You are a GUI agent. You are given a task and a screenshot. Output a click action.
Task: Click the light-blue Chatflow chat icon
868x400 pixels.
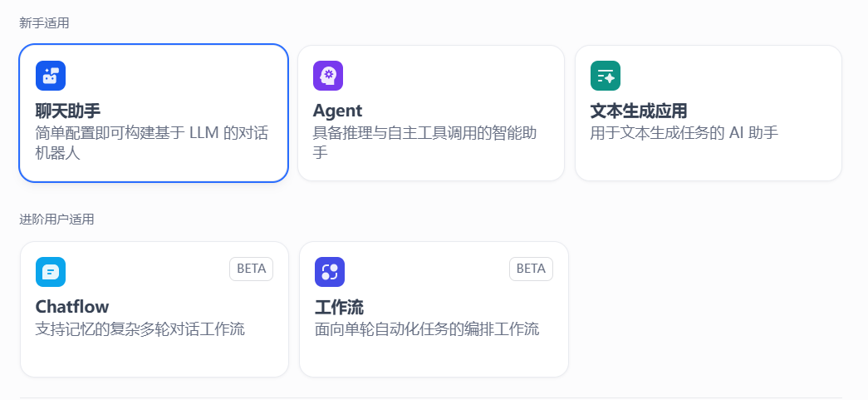[x=51, y=272]
